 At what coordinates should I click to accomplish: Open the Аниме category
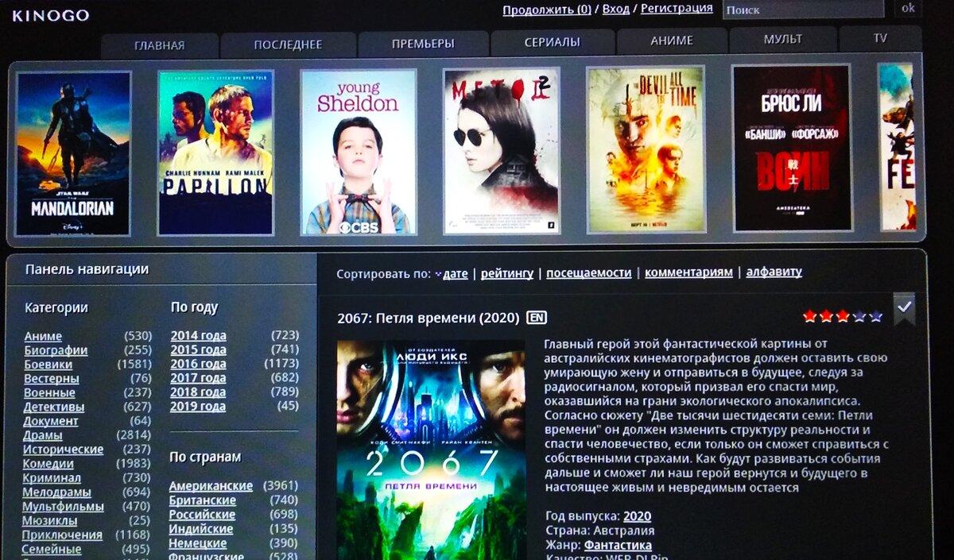click(x=43, y=337)
